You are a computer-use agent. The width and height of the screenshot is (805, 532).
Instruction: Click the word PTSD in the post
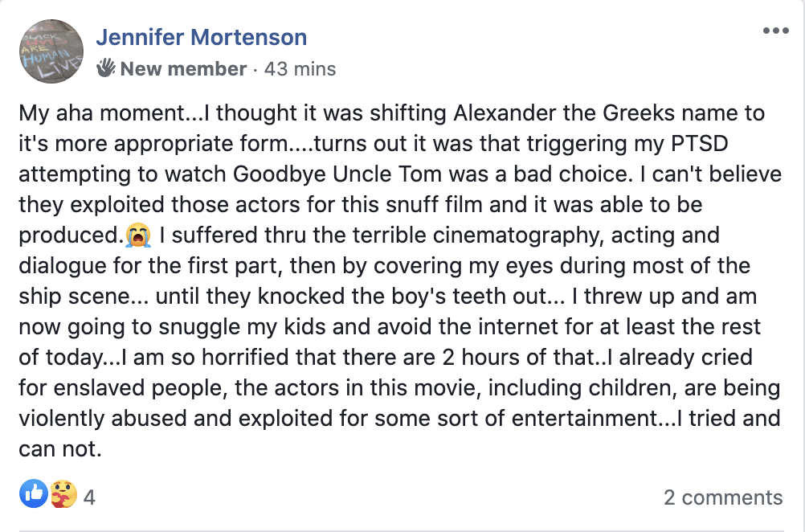pyautogui.click(x=699, y=143)
